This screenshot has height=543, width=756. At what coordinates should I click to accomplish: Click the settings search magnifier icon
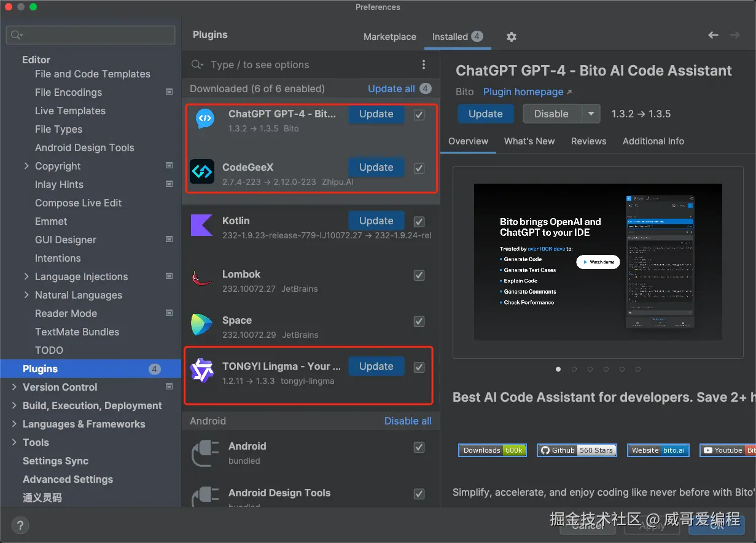[17, 35]
